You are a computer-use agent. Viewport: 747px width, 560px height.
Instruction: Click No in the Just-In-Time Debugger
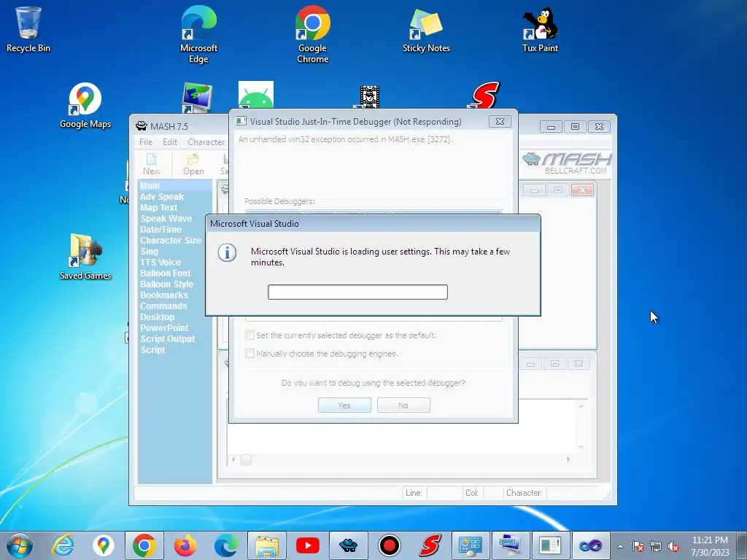coord(403,405)
